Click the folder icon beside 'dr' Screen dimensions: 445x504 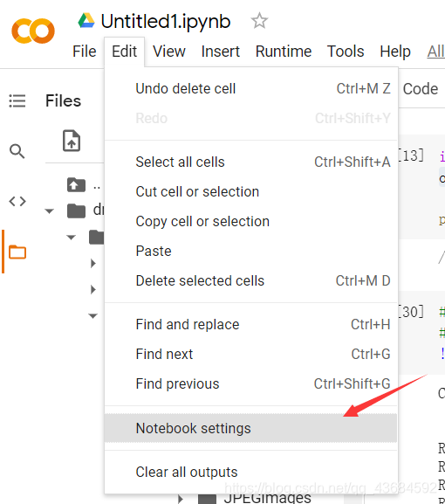point(76,211)
